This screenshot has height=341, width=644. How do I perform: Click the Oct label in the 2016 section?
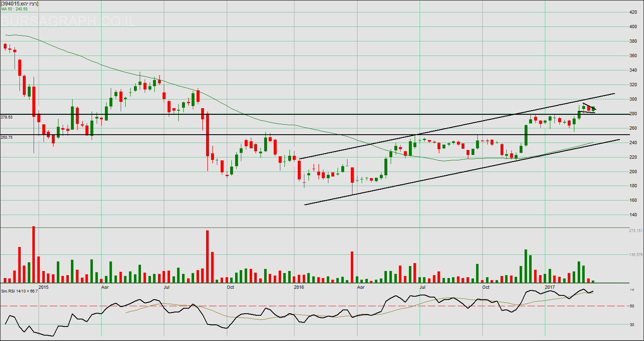click(x=486, y=287)
